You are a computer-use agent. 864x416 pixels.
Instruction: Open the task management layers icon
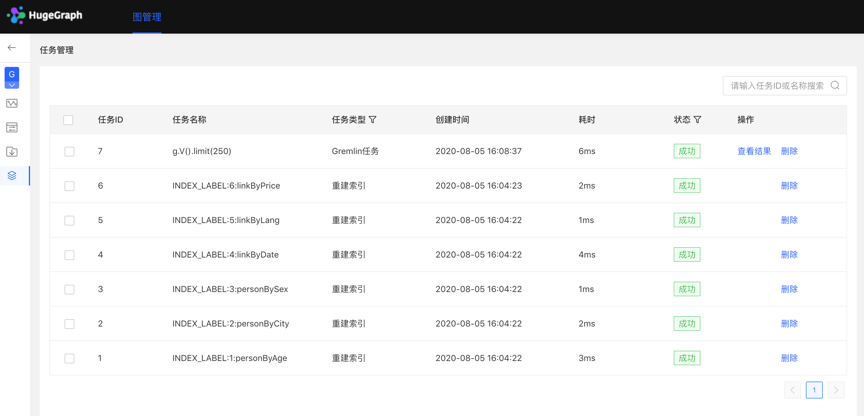(x=12, y=176)
